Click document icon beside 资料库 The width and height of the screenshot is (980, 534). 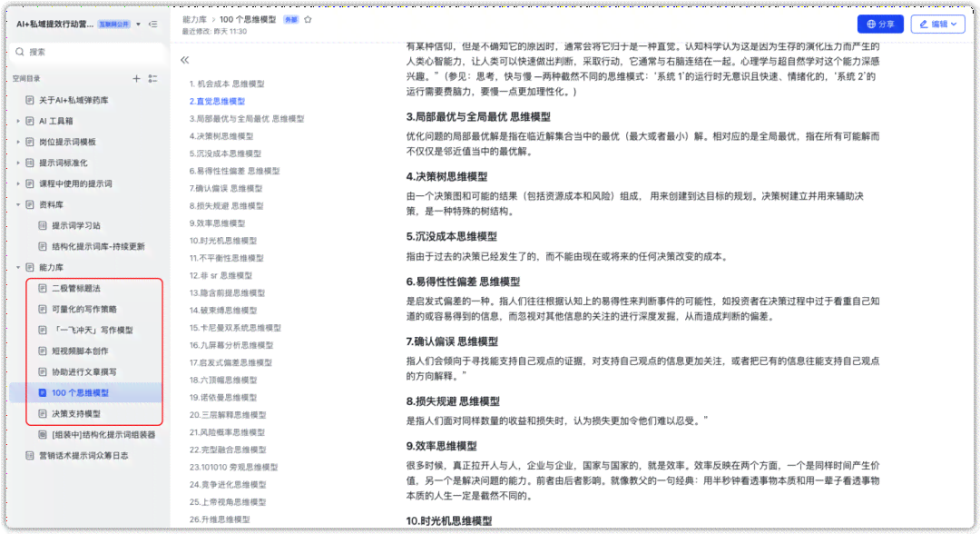point(29,204)
